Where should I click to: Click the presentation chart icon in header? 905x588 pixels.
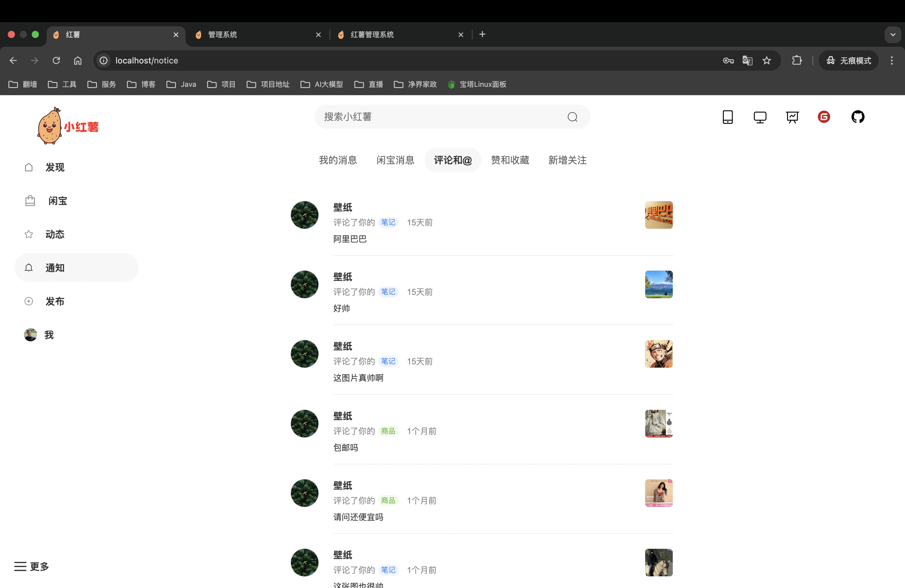tap(792, 117)
